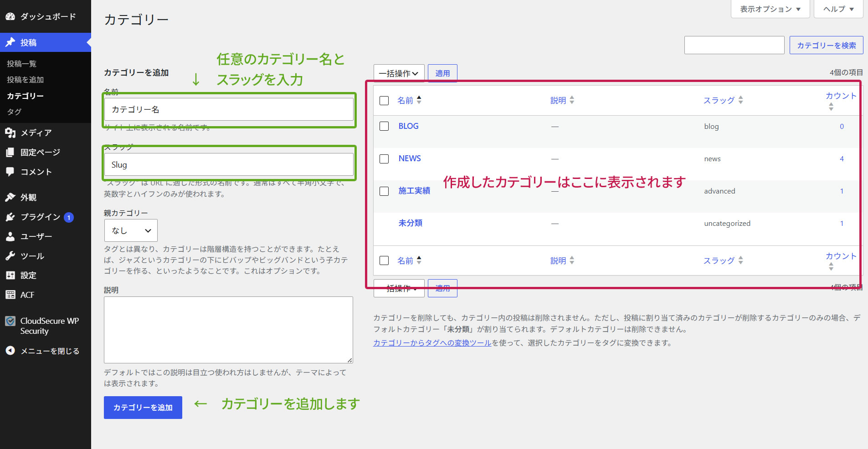The height and width of the screenshot is (449, 868).
Task: Click the Users person icon
Action: [10, 236]
